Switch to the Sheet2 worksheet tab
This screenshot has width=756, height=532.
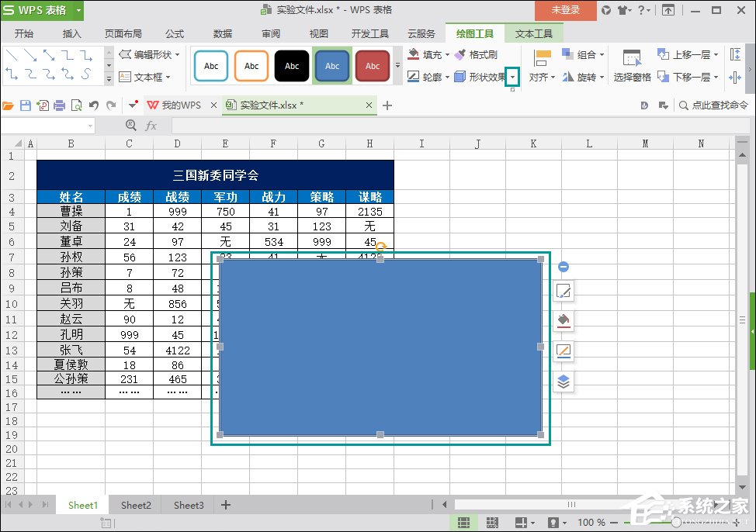(134, 505)
